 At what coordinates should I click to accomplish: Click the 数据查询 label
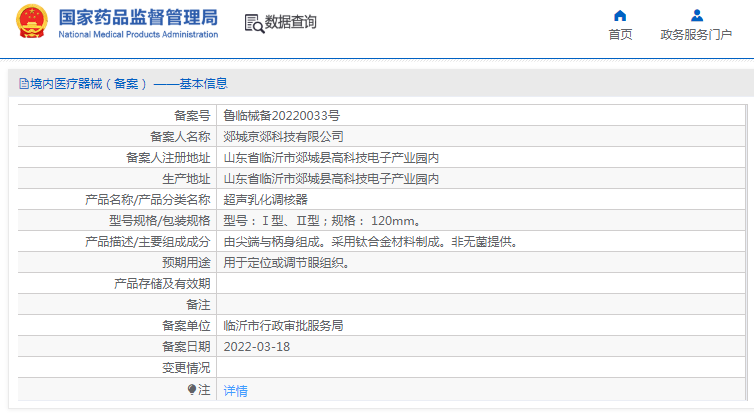291,22
